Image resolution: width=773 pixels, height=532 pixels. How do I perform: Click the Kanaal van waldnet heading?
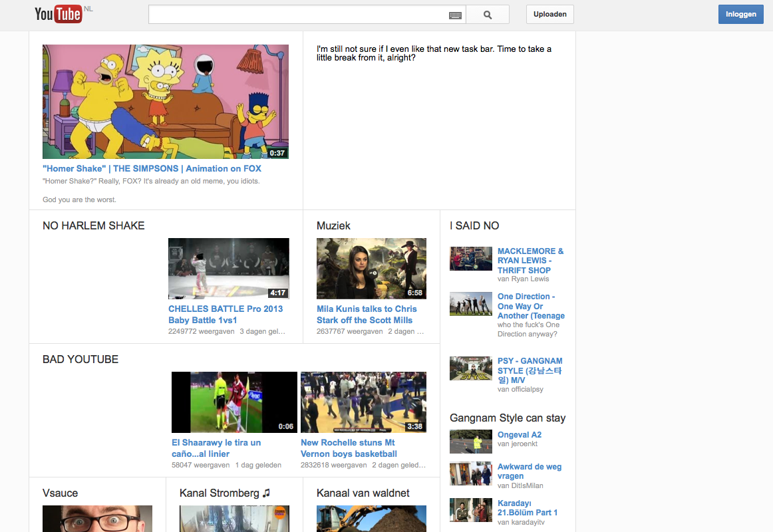coord(363,493)
